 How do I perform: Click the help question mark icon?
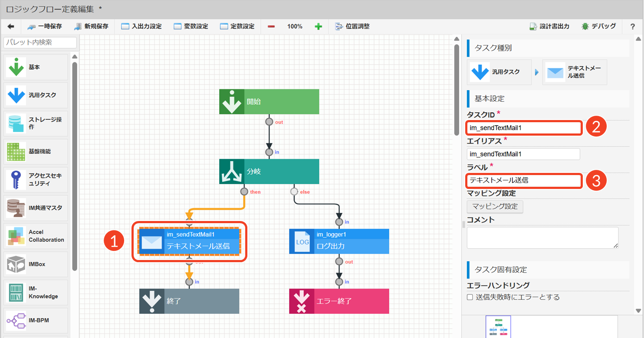click(632, 26)
